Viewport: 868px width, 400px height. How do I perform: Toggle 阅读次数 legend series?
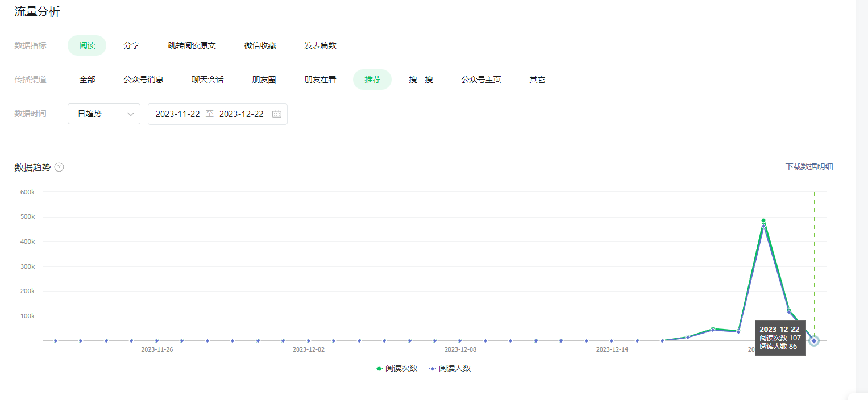[x=396, y=368]
